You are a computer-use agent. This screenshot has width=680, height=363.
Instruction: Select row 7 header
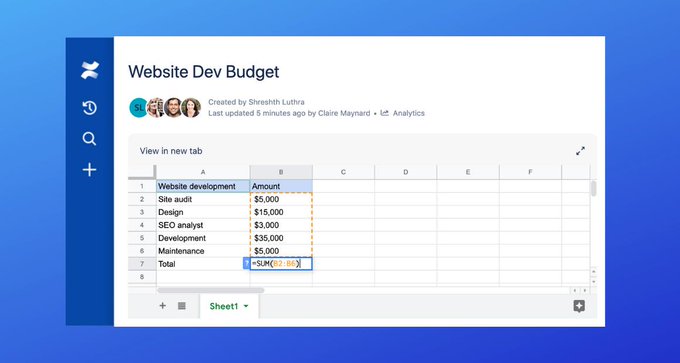142,264
